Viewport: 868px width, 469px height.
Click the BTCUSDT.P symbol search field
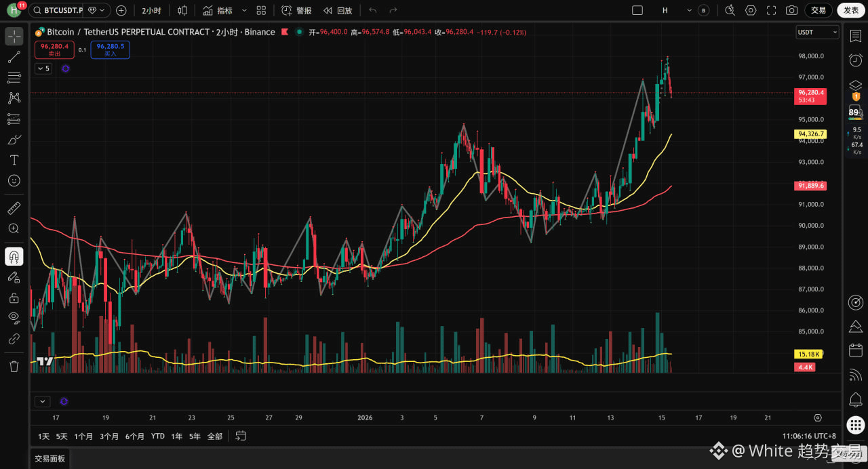click(x=56, y=10)
